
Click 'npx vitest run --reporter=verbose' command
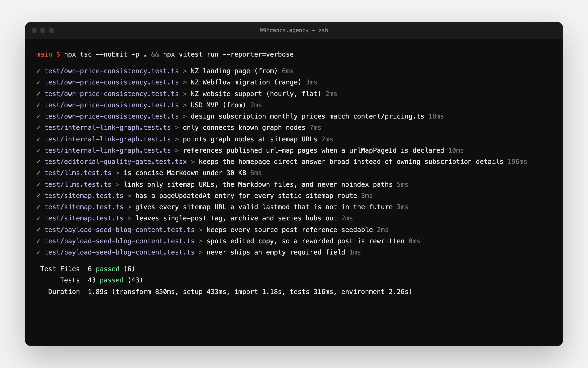(228, 54)
